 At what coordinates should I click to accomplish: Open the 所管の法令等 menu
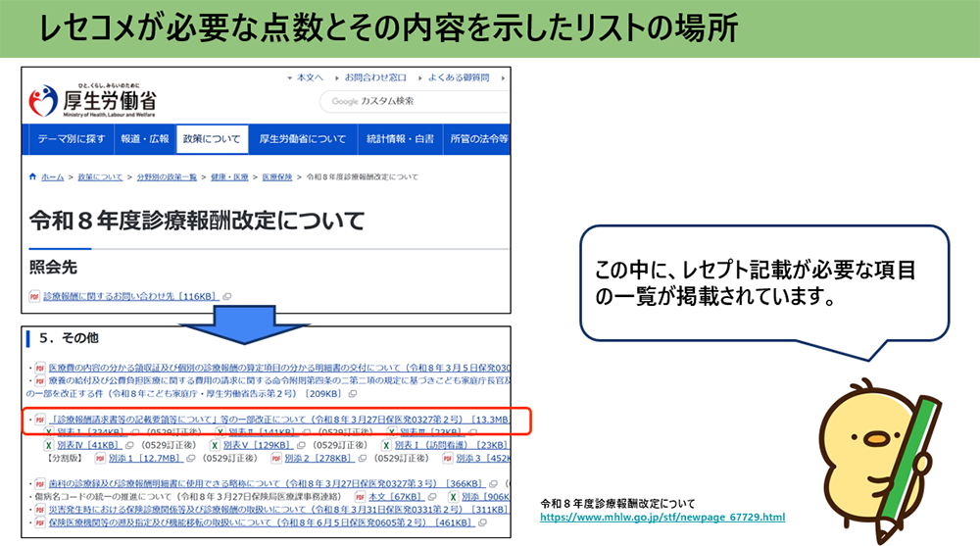(x=477, y=139)
